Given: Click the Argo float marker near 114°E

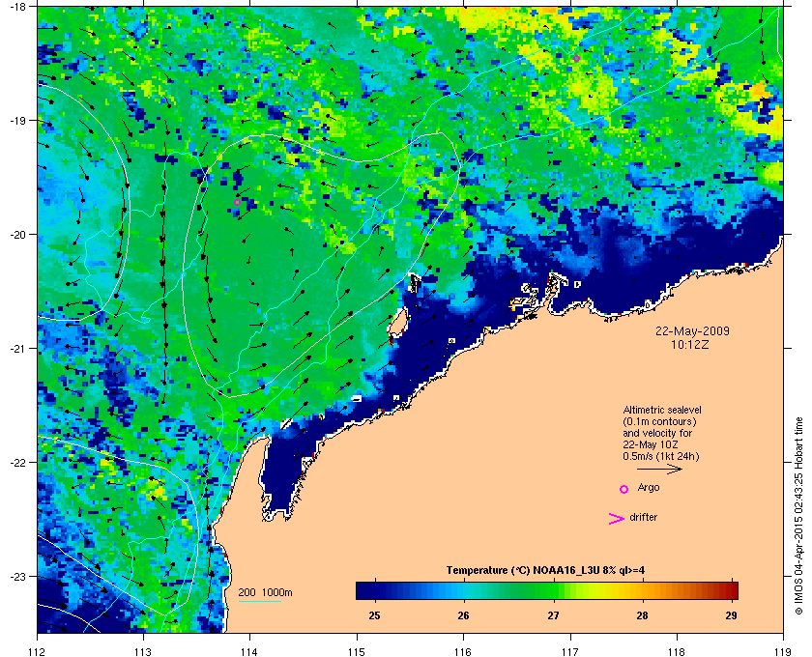Looking at the screenshot, I should coord(237,203).
